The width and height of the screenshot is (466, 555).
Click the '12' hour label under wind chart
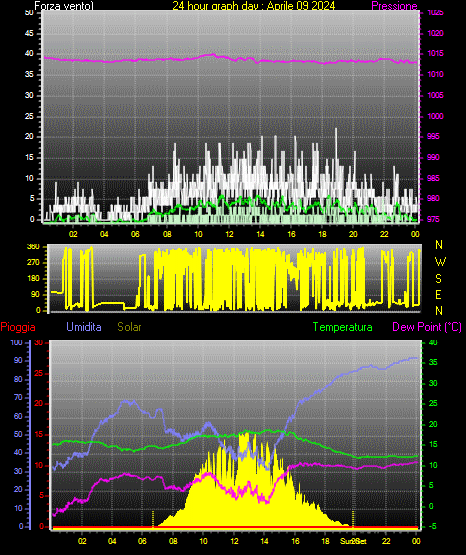(229, 234)
